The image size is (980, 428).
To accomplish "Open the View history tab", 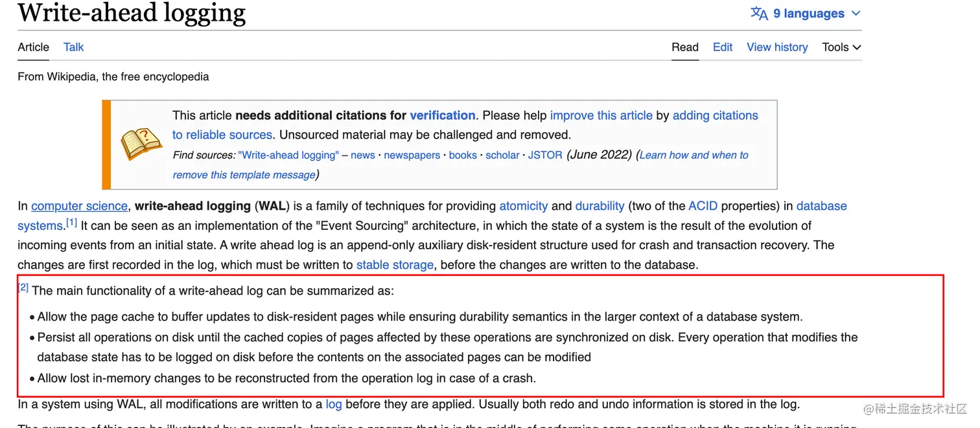I will click(777, 47).
